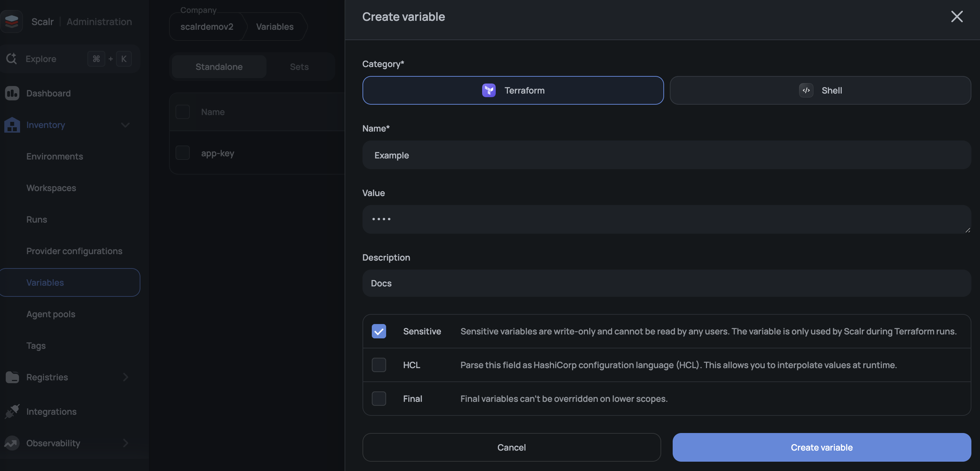Click the Observability label
Image resolution: width=980 pixels, height=471 pixels.
point(53,443)
